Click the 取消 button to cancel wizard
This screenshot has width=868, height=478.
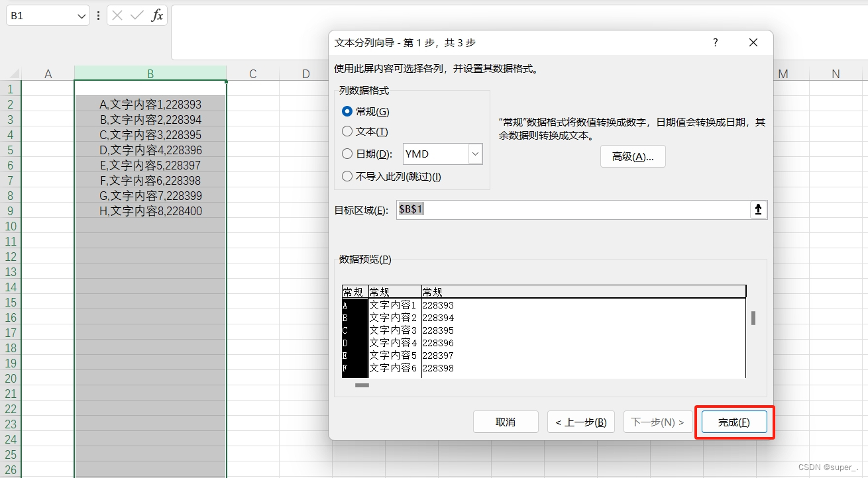coord(505,422)
